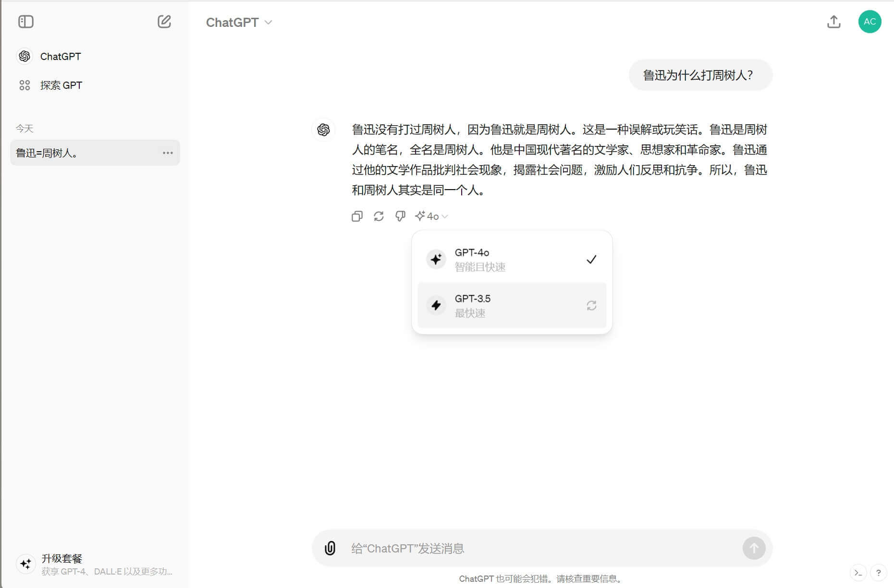The height and width of the screenshot is (588, 894).
Task: Click the AC account avatar
Action: [870, 22]
